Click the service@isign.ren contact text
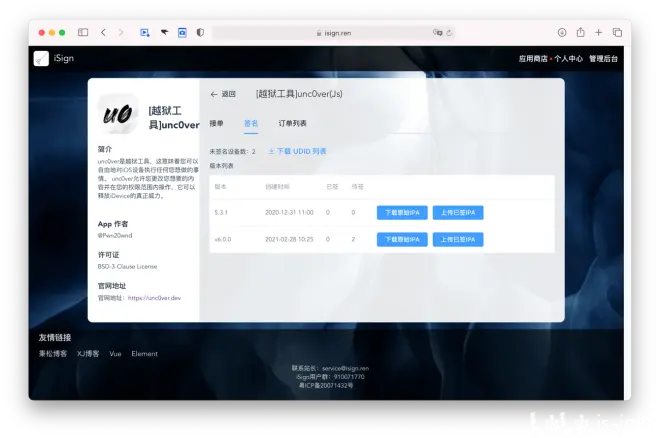 [346, 369]
